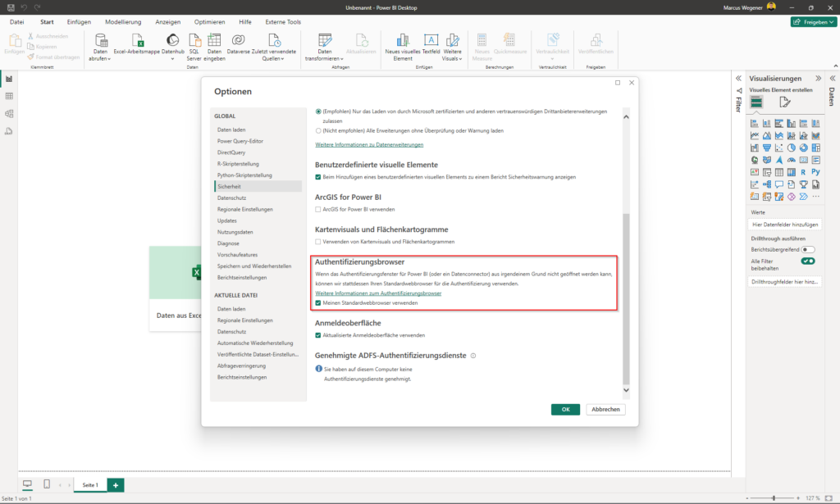Click the Python visual icon

[x=815, y=172]
